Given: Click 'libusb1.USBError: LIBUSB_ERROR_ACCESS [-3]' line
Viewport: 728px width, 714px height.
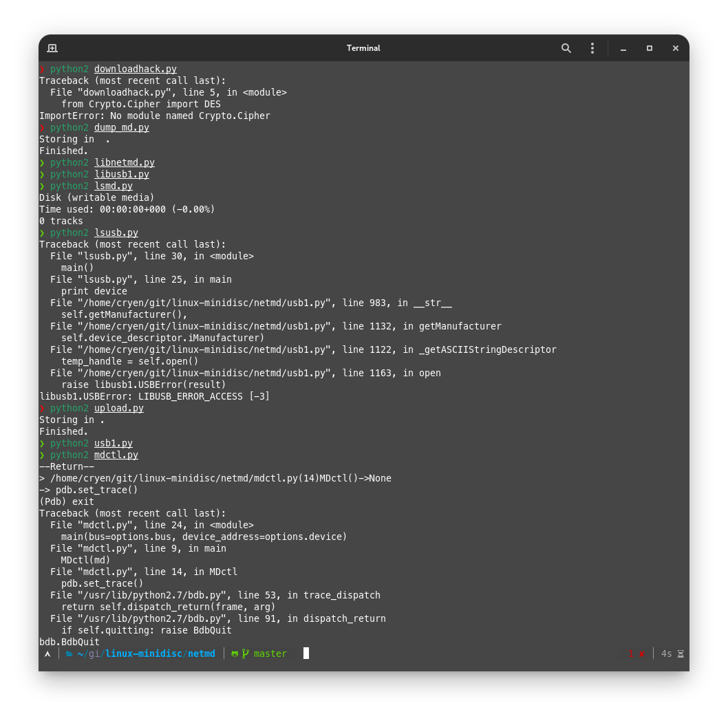Looking at the screenshot, I should [x=155, y=396].
